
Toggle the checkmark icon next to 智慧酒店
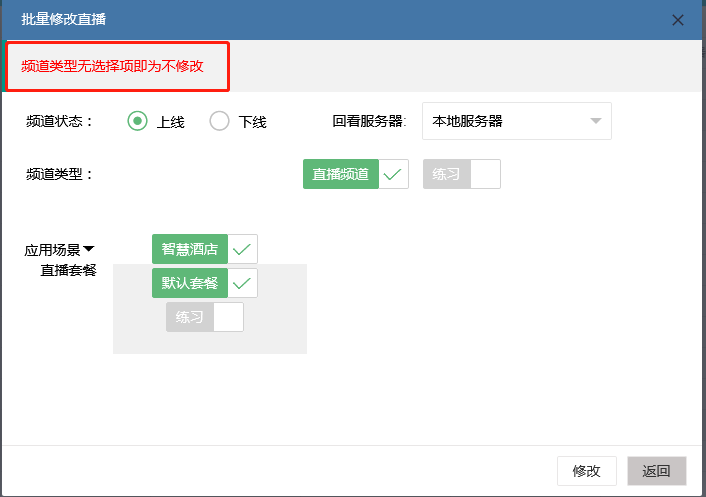pyautogui.click(x=242, y=249)
